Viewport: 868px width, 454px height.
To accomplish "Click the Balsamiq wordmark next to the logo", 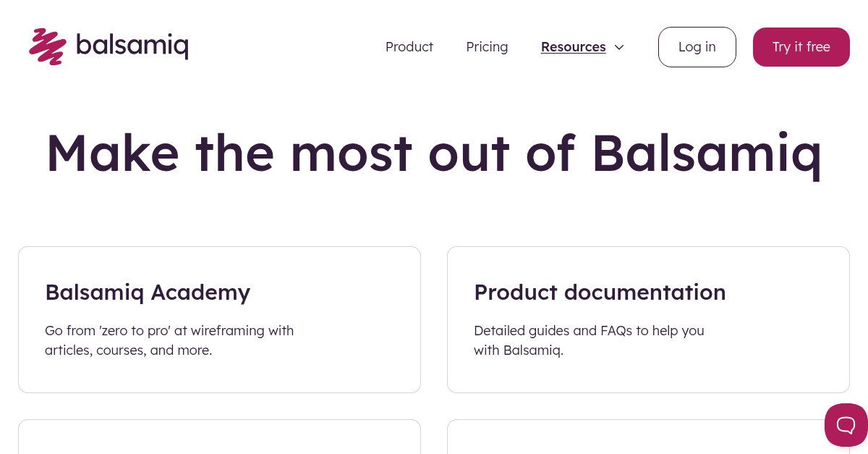I will click(132, 45).
